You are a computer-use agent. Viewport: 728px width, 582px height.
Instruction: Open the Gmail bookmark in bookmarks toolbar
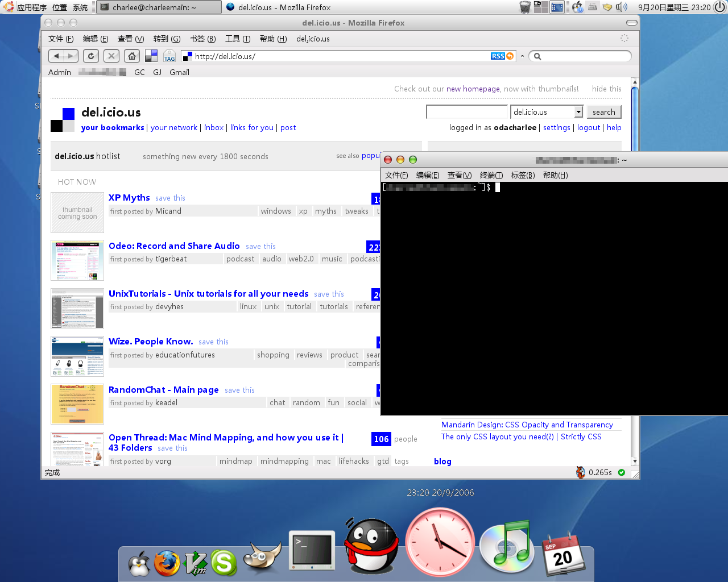point(179,72)
